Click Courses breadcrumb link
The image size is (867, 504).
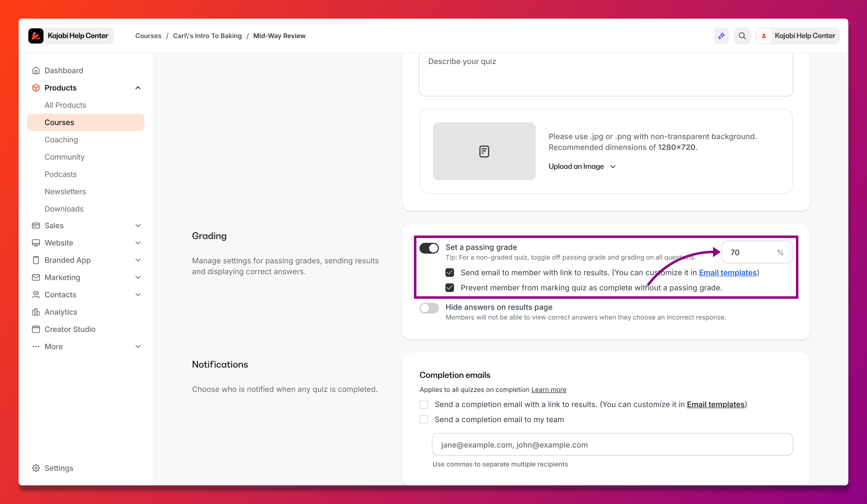tap(148, 36)
